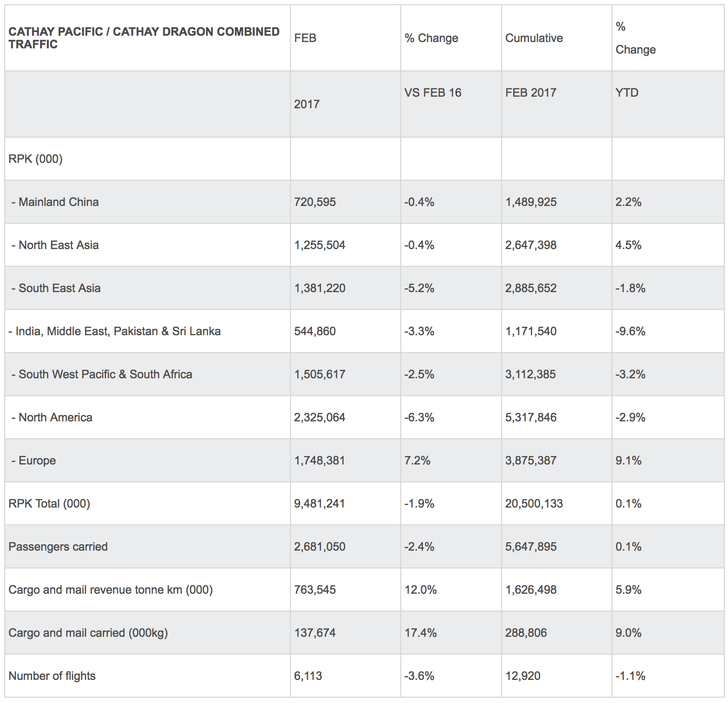Click the YTD subheader cell
728x703 pixels.
627,92
